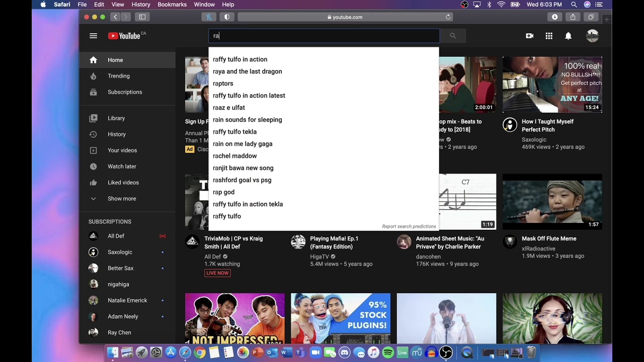Expand Show more in the sidebar
The width and height of the screenshot is (644, 362).
[x=127, y=199]
